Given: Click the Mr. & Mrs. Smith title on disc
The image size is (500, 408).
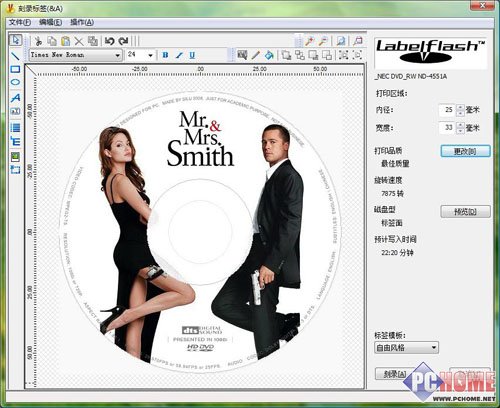Looking at the screenshot, I should click(x=200, y=138).
